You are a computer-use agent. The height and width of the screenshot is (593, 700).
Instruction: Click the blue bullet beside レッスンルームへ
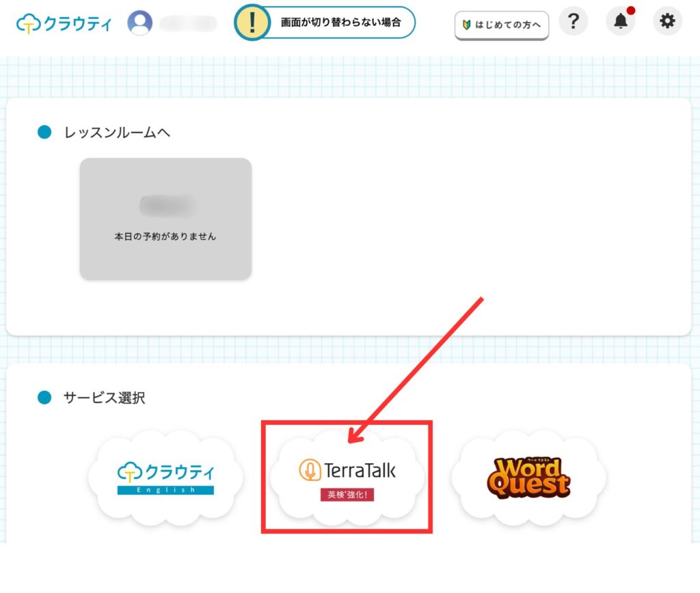(x=44, y=132)
